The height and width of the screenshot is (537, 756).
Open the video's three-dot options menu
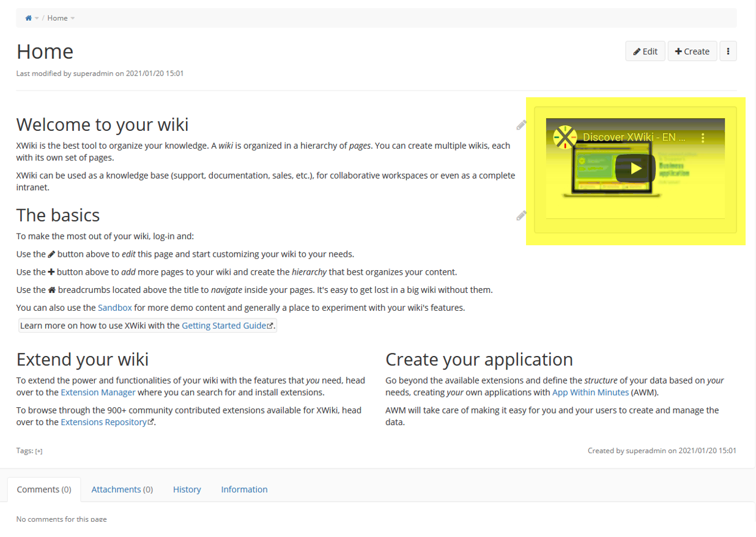click(703, 138)
